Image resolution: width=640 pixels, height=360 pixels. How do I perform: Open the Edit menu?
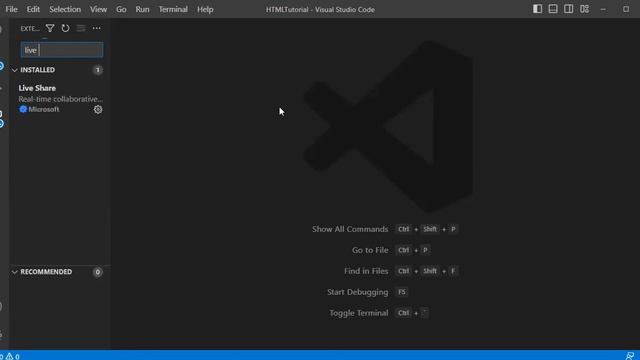pos(33,9)
